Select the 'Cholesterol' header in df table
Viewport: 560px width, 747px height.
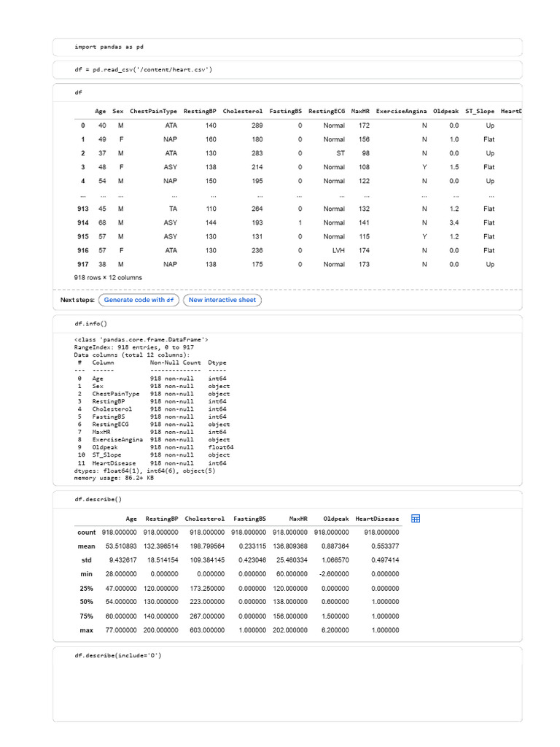click(242, 111)
